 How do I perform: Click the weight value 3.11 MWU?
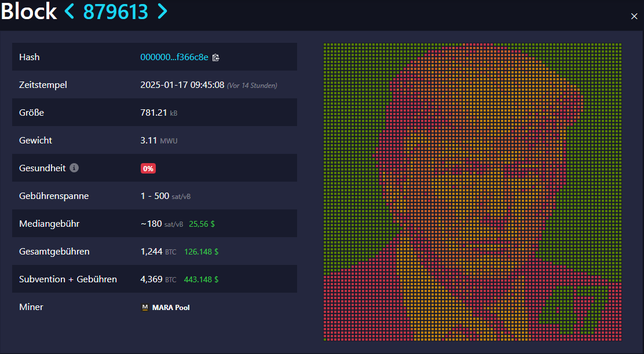[x=159, y=141]
